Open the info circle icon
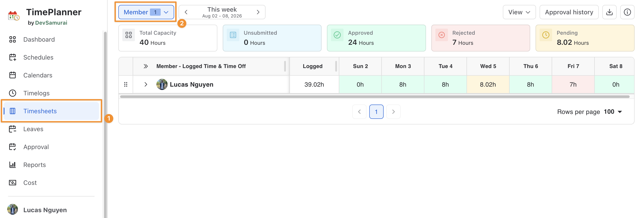The width and height of the screenshot is (644, 218). pyautogui.click(x=627, y=12)
